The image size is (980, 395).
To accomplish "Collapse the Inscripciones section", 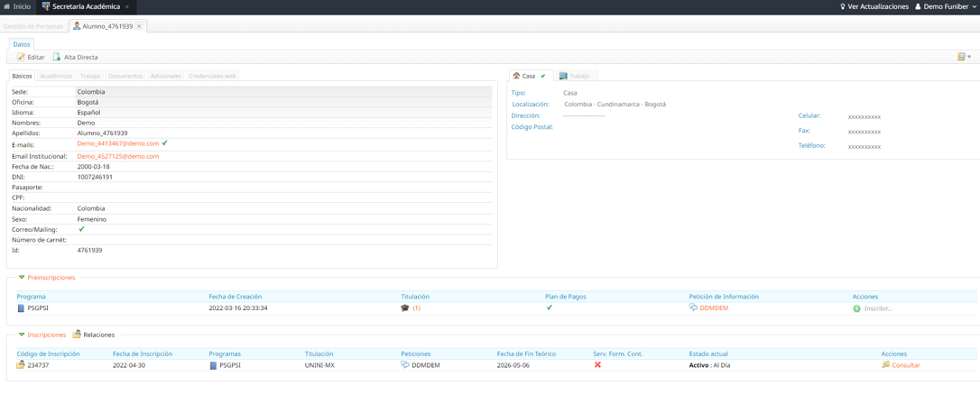I will (x=22, y=335).
